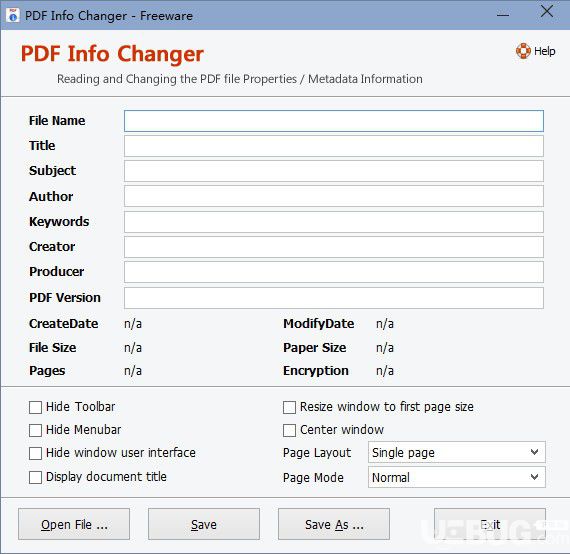Click the Author text box
570x554 pixels.
334,196
